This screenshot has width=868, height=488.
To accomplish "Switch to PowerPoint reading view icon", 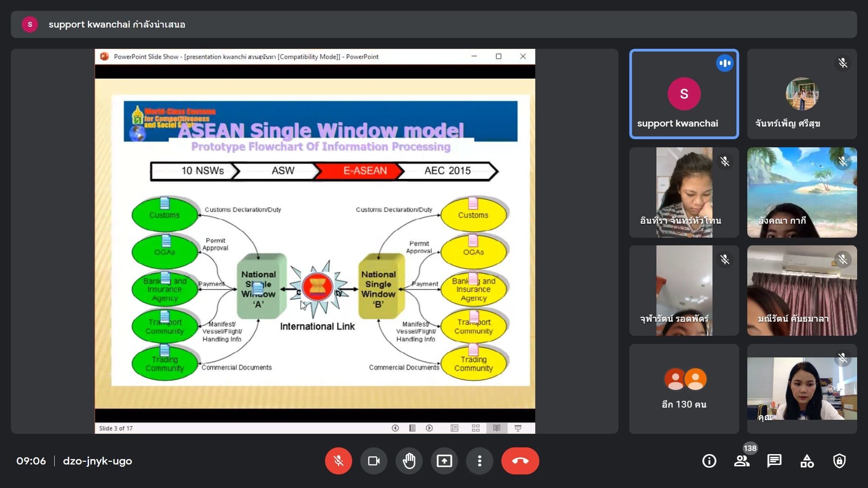I will point(496,428).
